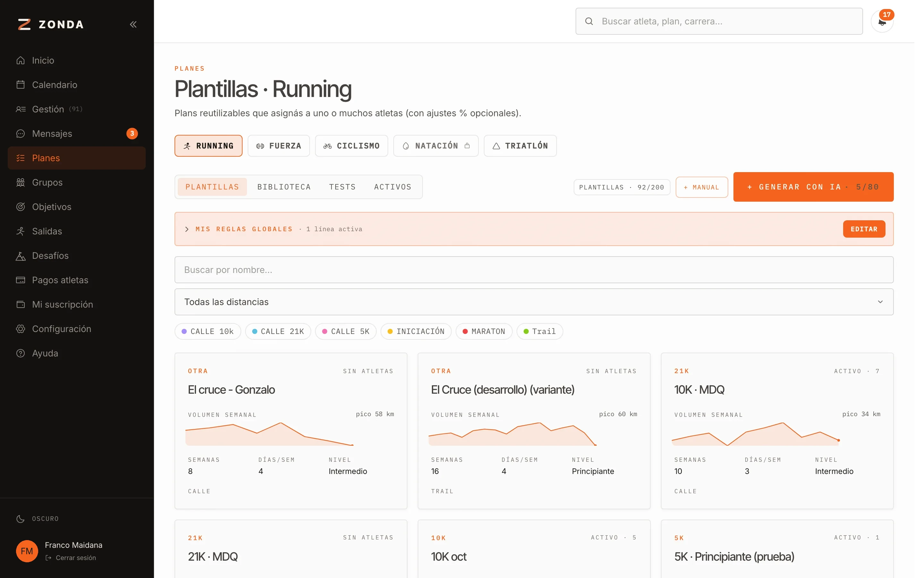Viewport: 924px width, 578px height.
Task: Collapse the sidebar with the double-chevron icon
Action: point(133,24)
